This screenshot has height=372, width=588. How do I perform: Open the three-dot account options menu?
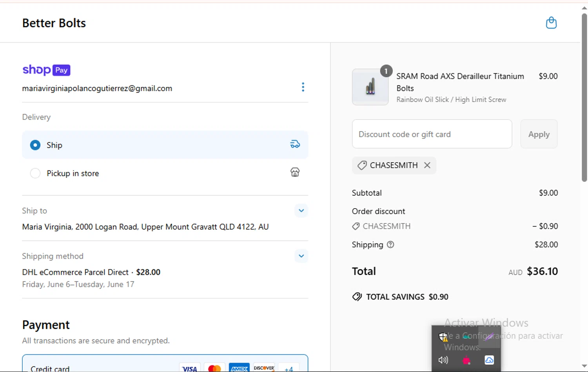pyautogui.click(x=303, y=87)
